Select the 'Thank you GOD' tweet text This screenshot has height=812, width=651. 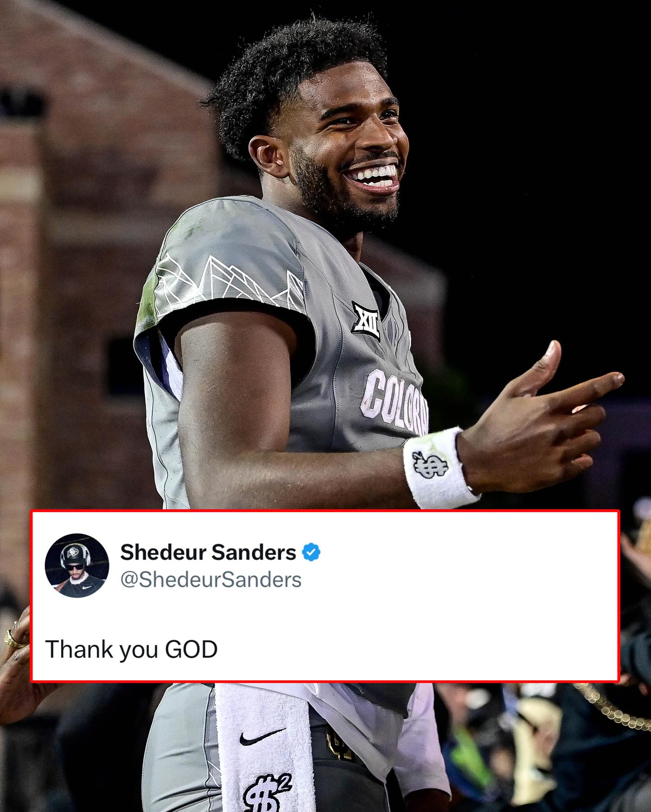tap(132, 650)
